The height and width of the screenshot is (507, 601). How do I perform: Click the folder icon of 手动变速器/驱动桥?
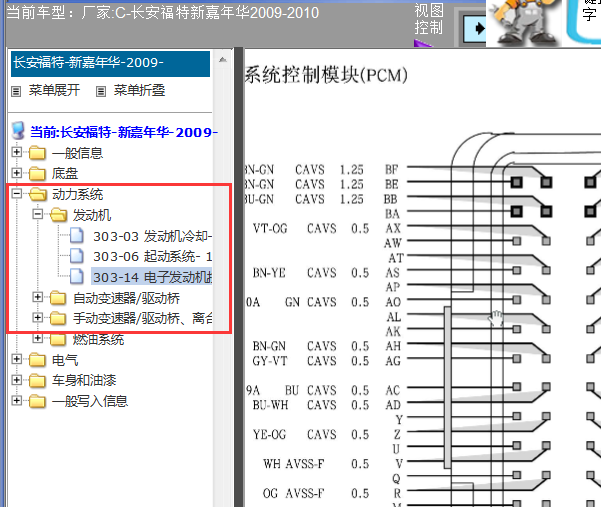[x=58, y=318]
